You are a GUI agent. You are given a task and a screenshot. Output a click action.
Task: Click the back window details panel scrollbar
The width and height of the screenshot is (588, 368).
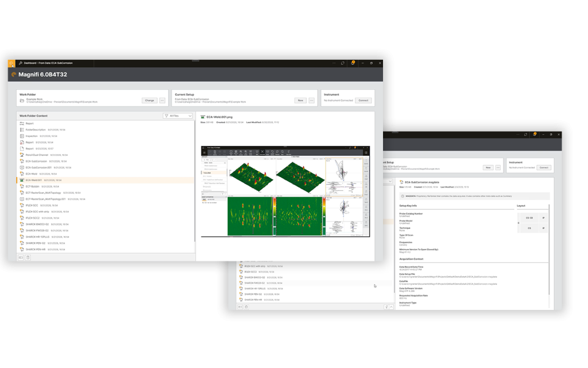coord(549,250)
